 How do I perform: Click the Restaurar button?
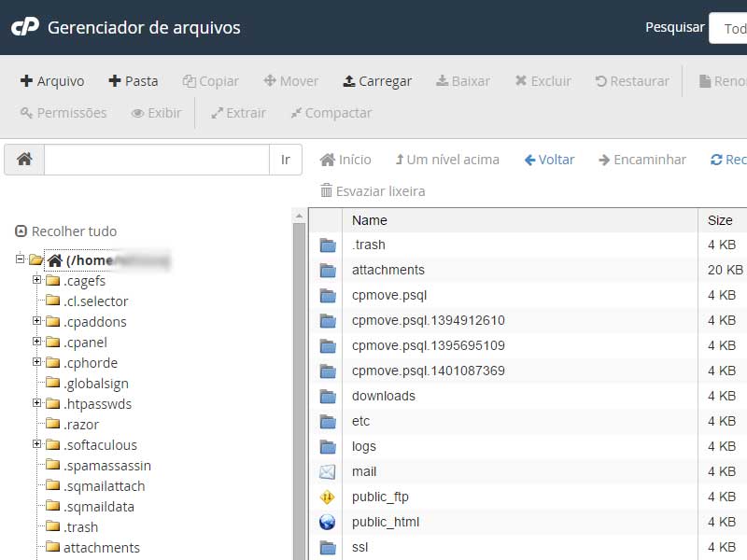click(632, 81)
